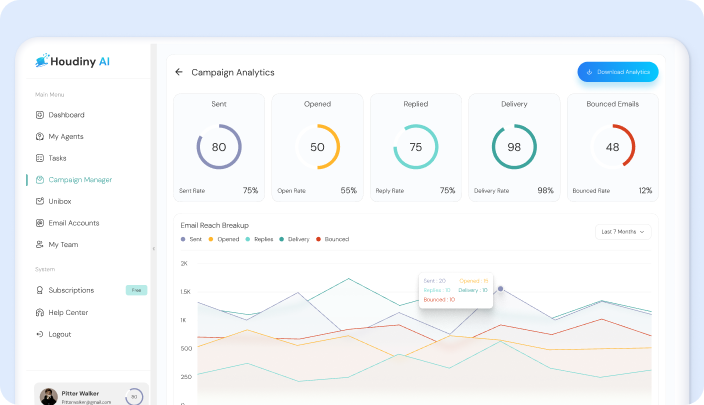
Task: Click the Tasks icon in sidebar
Action: click(x=40, y=158)
